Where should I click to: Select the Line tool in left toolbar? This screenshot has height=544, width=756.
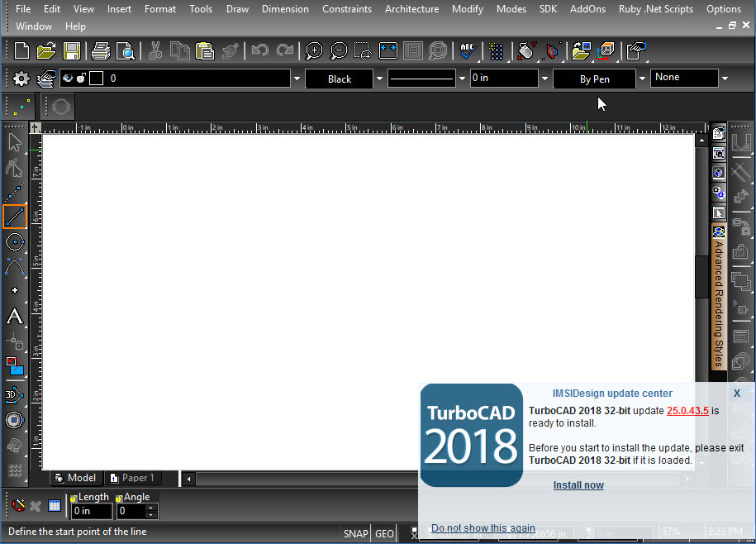click(x=15, y=217)
